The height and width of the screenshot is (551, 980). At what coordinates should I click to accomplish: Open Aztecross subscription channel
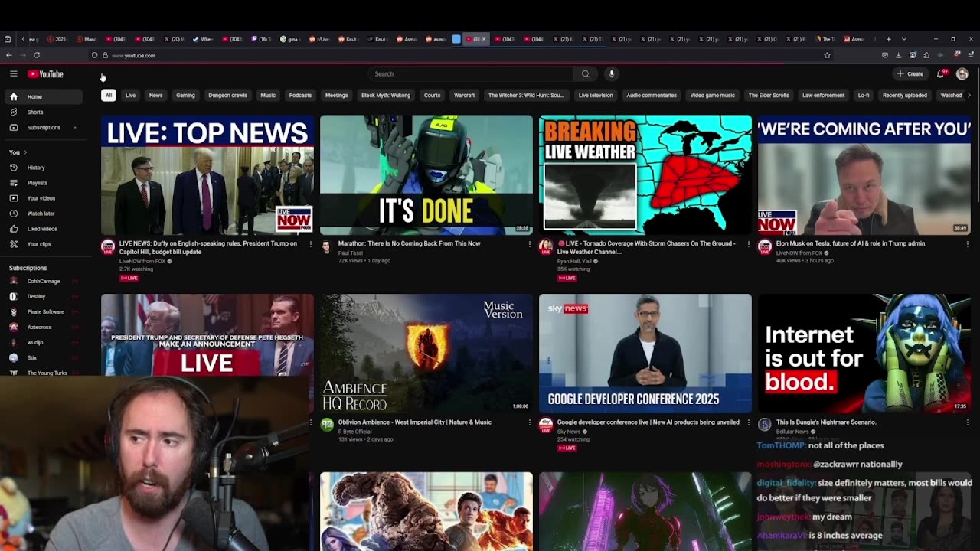coord(43,328)
